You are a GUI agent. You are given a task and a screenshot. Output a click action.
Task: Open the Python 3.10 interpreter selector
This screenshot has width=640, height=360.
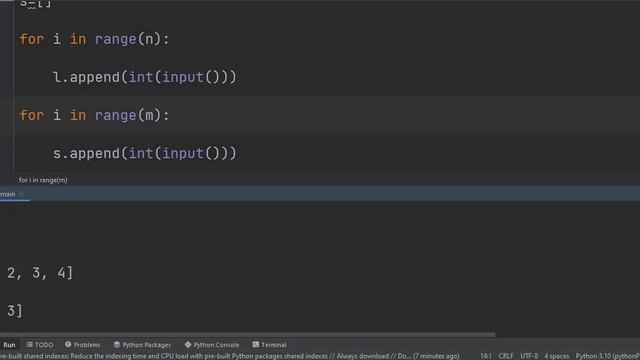[x=607, y=356]
